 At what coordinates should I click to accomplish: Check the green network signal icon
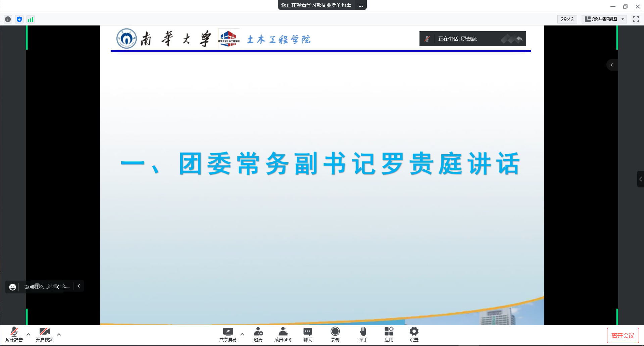click(x=31, y=19)
